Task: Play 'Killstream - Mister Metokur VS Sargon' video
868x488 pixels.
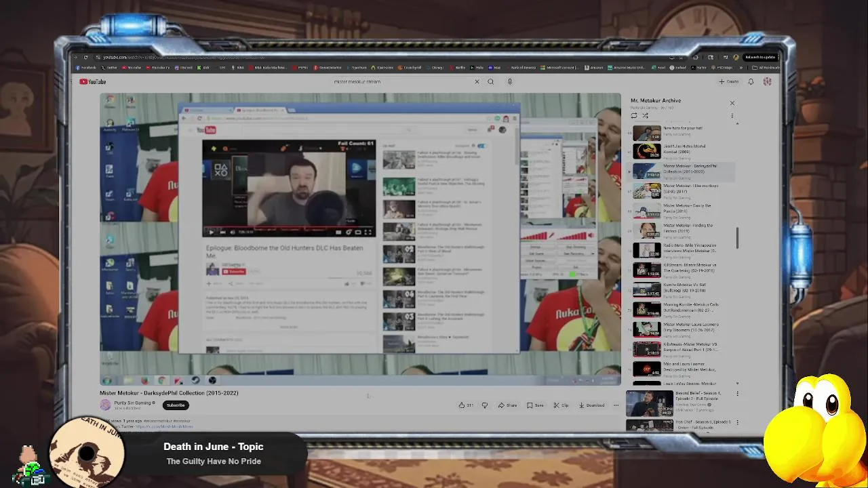Action: [x=679, y=349]
